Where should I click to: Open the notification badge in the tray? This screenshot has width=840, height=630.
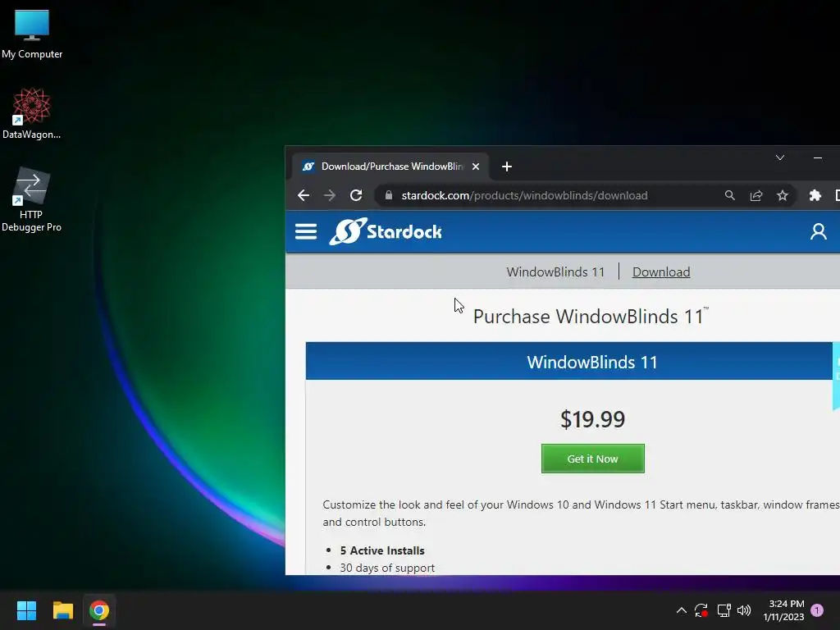817,610
